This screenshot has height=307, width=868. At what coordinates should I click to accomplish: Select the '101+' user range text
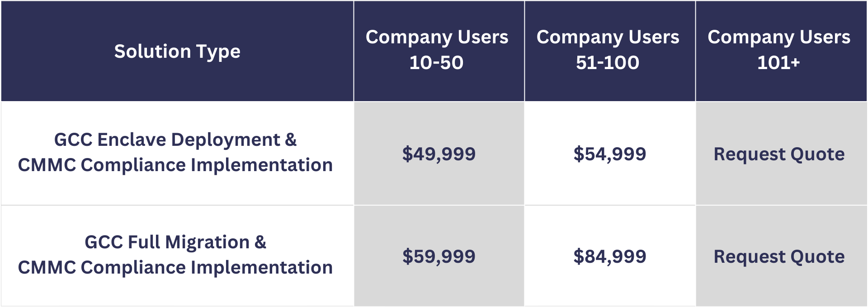point(778,63)
